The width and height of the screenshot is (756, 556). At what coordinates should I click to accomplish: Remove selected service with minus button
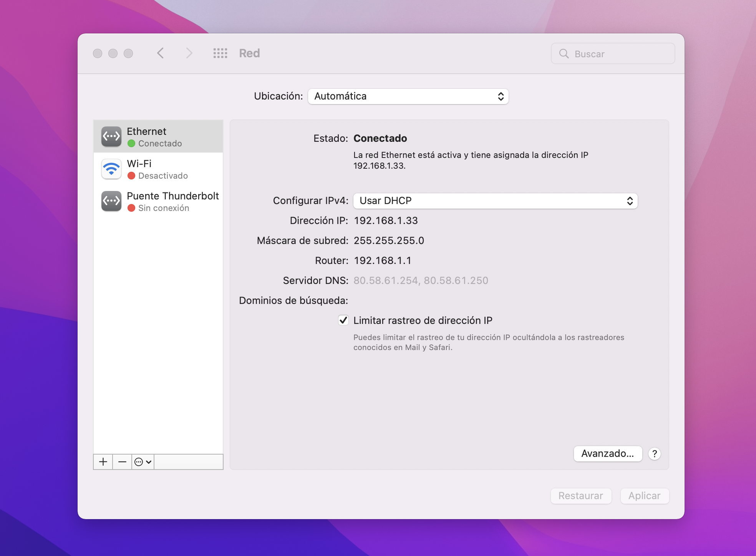click(x=122, y=461)
